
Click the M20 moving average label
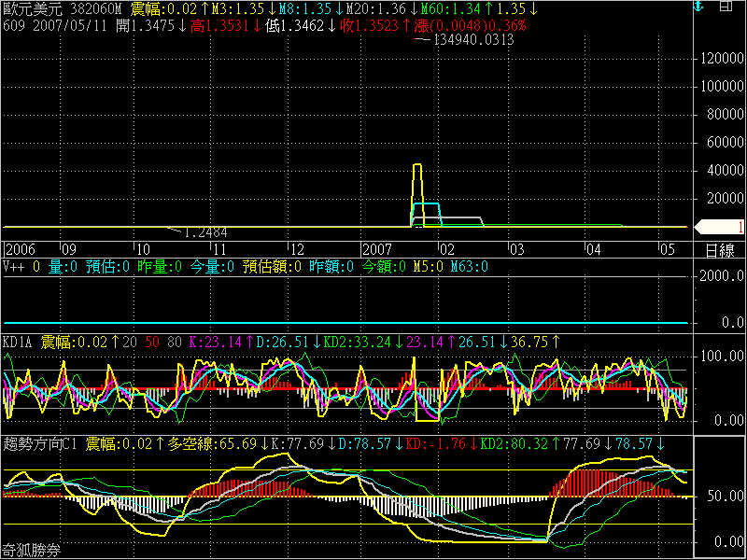[368, 8]
